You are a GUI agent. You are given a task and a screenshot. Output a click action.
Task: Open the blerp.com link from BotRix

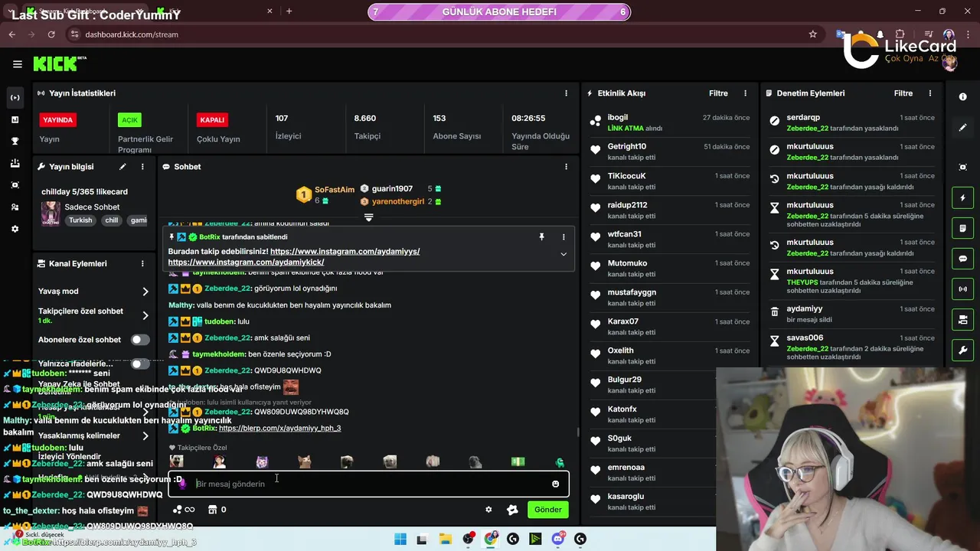coord(279,429)
